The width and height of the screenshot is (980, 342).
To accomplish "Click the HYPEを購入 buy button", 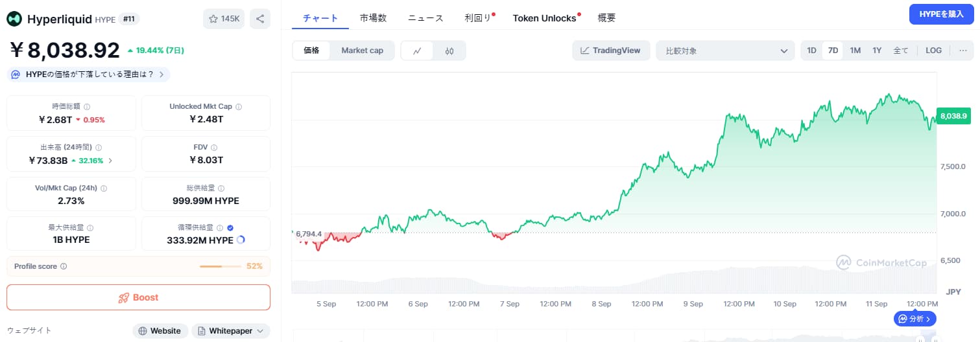I will [942, 14].
